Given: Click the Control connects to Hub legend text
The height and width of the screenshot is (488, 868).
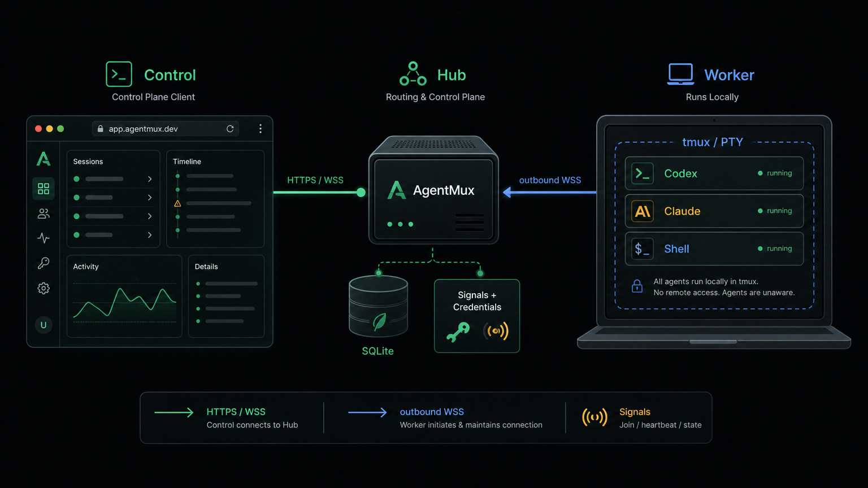Looking at the screenshot, I should point(252,425).
